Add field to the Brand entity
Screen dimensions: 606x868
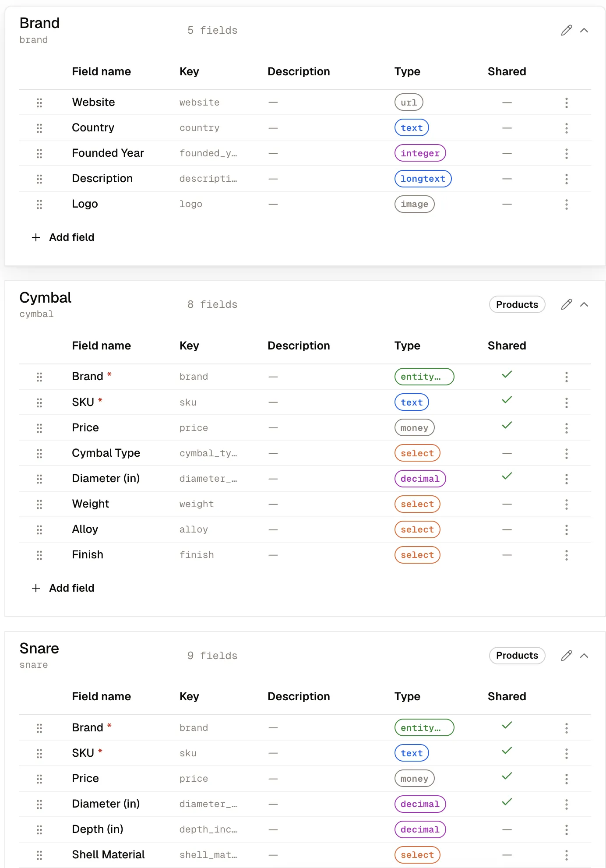pos(63,237)
